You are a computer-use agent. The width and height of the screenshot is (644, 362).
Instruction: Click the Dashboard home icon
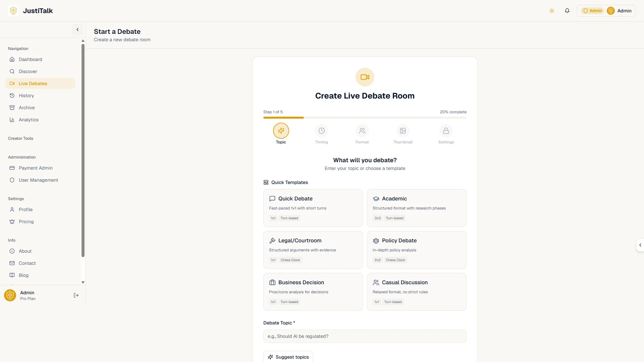12,59
